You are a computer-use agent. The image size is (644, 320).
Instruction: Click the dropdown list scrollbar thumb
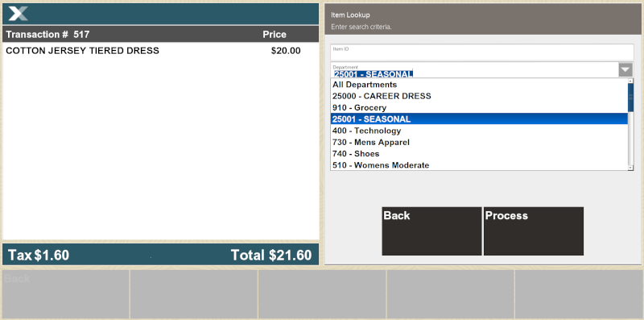[x=630, y=98]
